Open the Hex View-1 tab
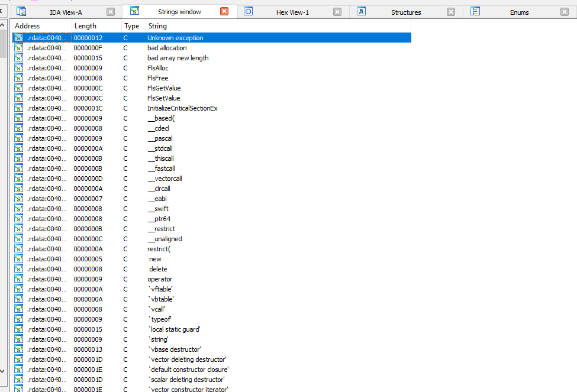Screen dimensions: 577x392 292,12
